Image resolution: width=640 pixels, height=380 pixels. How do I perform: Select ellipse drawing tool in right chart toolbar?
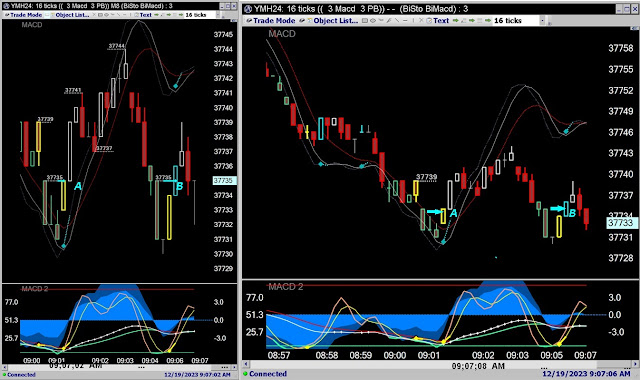point(373,20)
